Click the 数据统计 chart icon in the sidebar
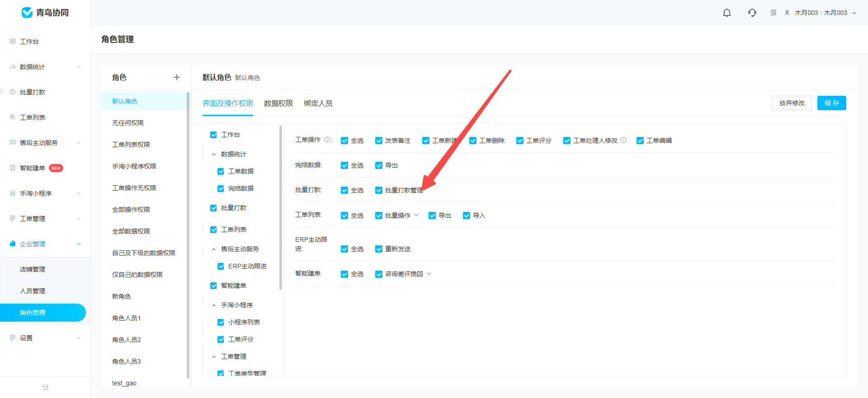Viewport: 868px width, 398px height. (13, 66)
